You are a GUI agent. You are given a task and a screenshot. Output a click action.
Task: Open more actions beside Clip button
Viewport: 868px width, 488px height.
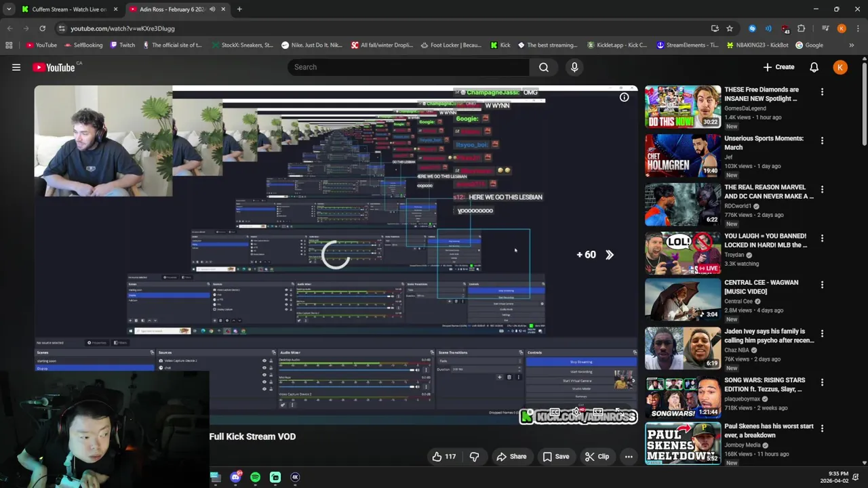point(629,457)
